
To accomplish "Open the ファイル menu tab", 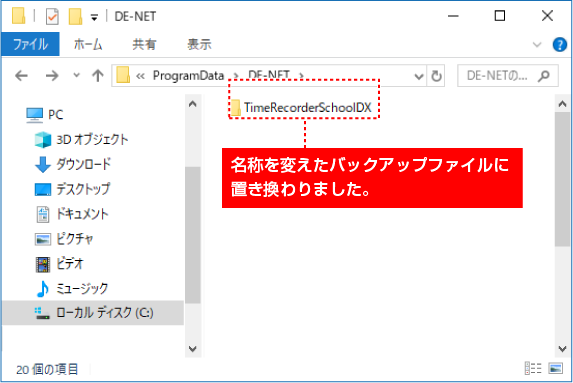I will pyautogui.click(x=30, y=44).
